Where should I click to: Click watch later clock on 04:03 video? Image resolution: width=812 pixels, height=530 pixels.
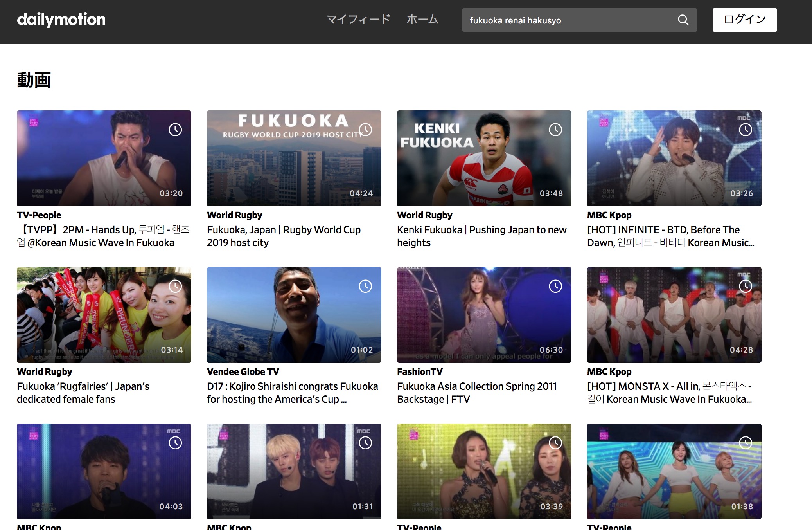pos(175,443)
